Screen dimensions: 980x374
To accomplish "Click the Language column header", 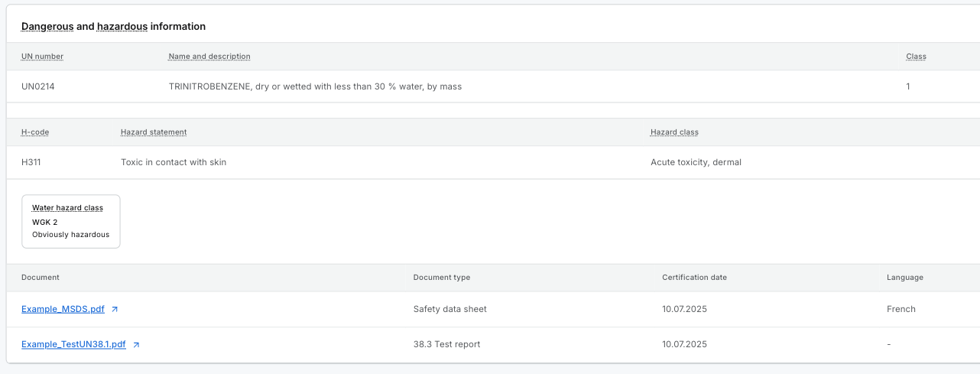I will pos(904,278).
